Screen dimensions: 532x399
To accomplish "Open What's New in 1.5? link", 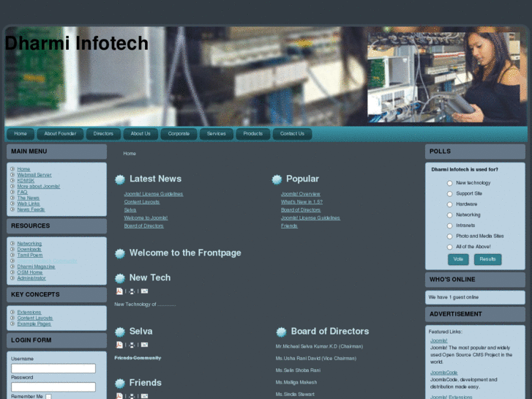I will click(x=301, y=202).
